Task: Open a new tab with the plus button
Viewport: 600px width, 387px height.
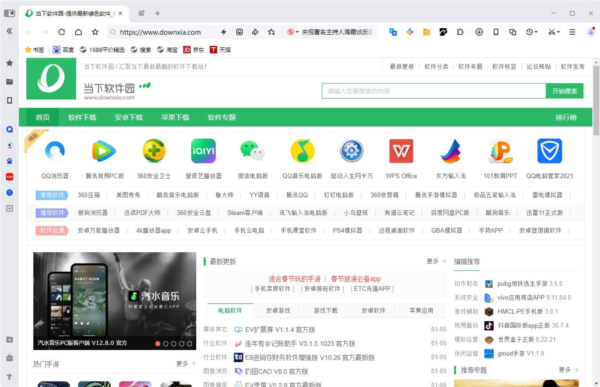Action: pos(158,13)
